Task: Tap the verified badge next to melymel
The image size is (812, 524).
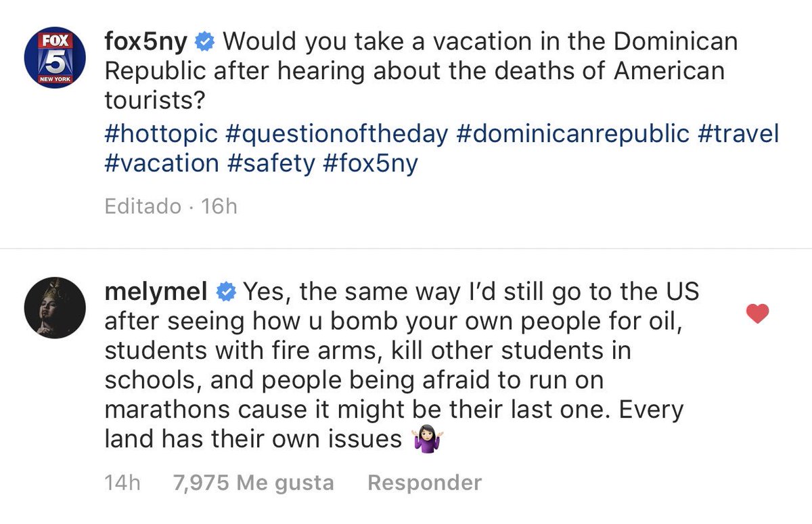Action: (225, 292)
